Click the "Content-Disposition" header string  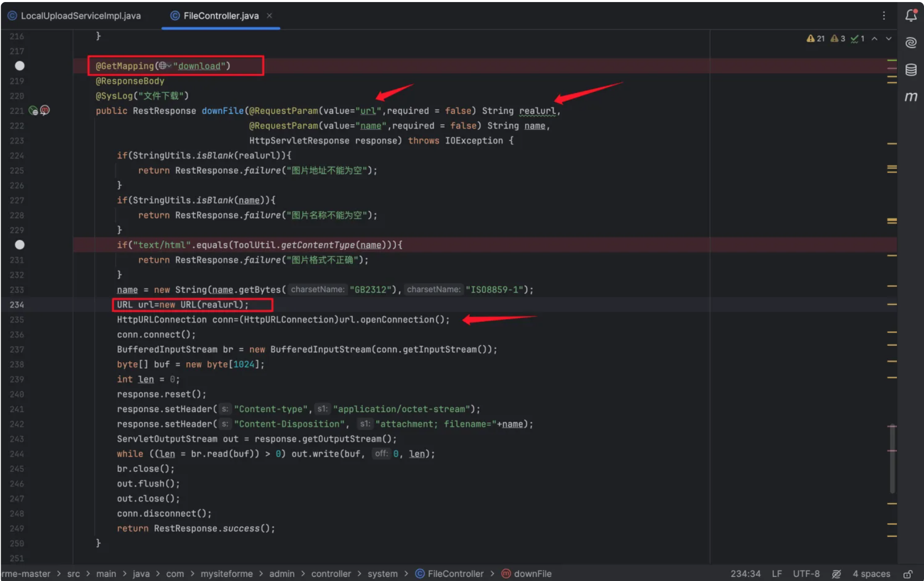289,424
